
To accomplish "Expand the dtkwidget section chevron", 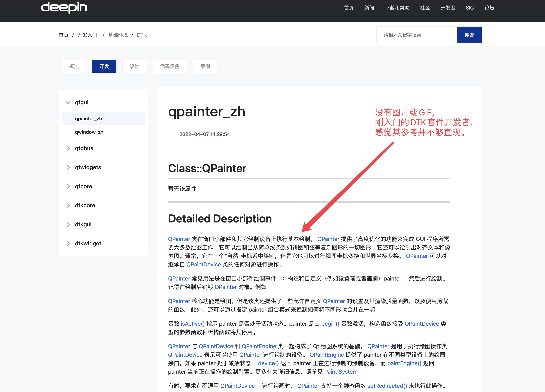I will 68,243.
